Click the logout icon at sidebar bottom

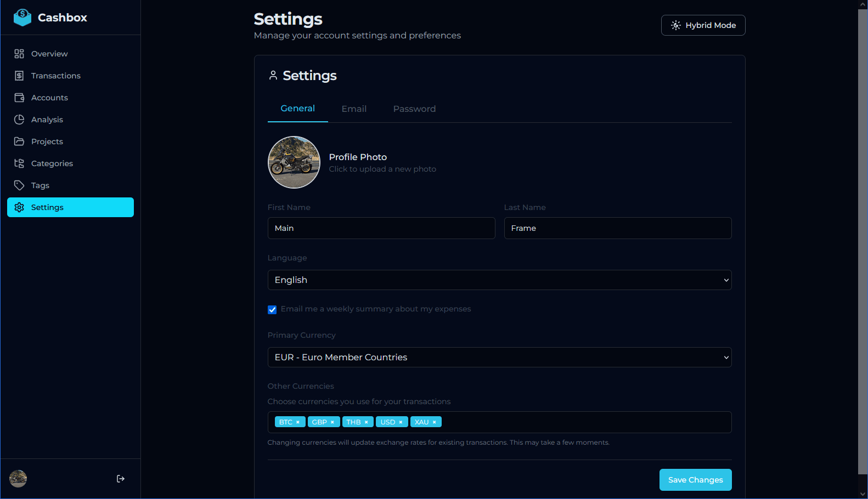121,479
